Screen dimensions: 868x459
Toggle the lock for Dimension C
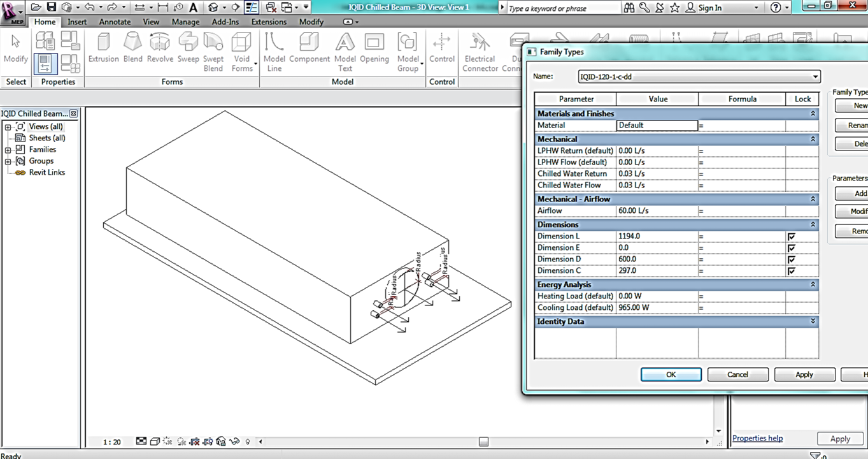(791, 270)
